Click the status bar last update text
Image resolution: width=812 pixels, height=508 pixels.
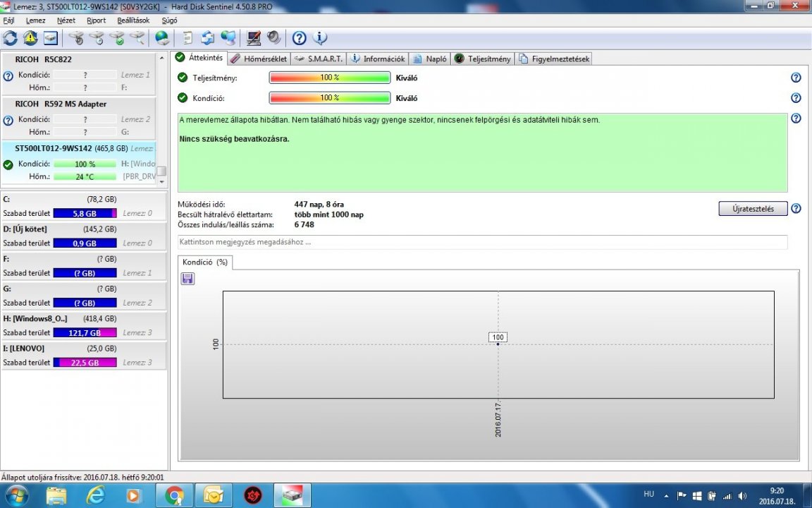click(82, 478)
